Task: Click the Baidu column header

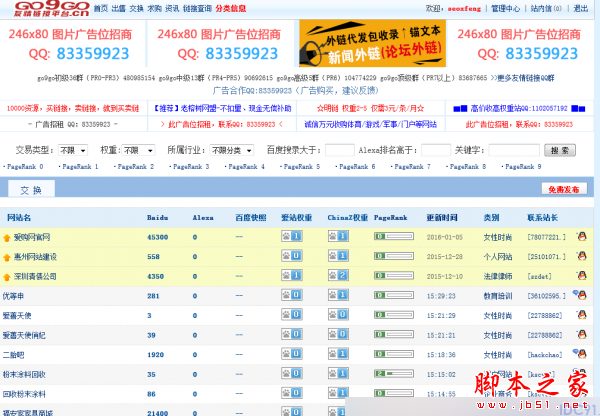Action: [158, 218]
